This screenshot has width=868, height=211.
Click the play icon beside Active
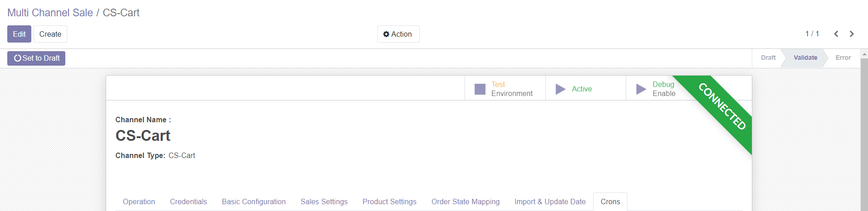[x=560, y=89]
